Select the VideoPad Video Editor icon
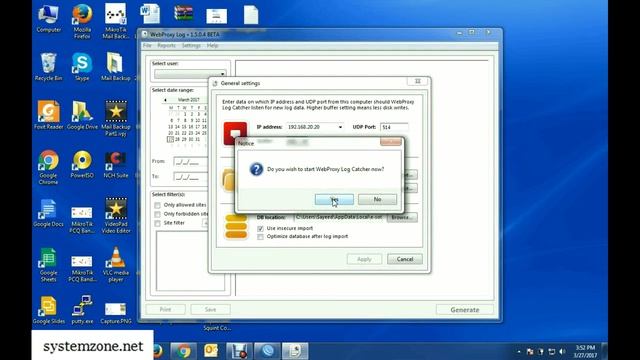Screen dimensions: 640x360 (116, 216)
